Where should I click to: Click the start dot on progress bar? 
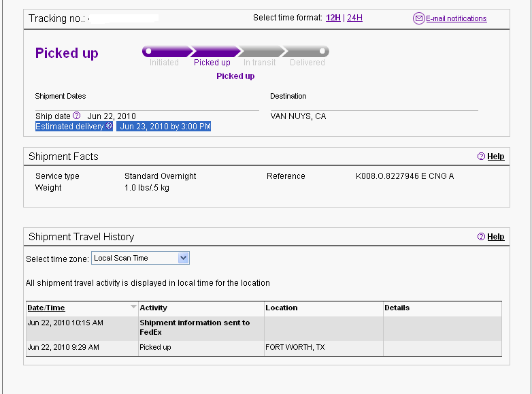pos(148,51)
